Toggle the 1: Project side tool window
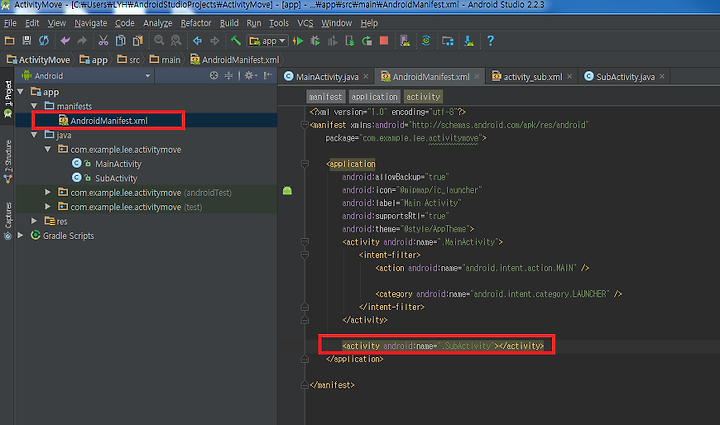Screen dimensions: 720x425 point(8,99)
